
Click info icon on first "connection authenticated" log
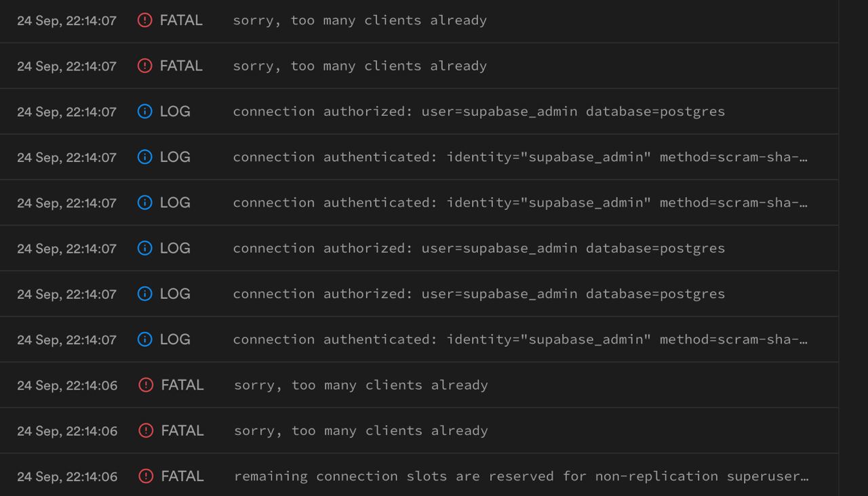[144, 157]
